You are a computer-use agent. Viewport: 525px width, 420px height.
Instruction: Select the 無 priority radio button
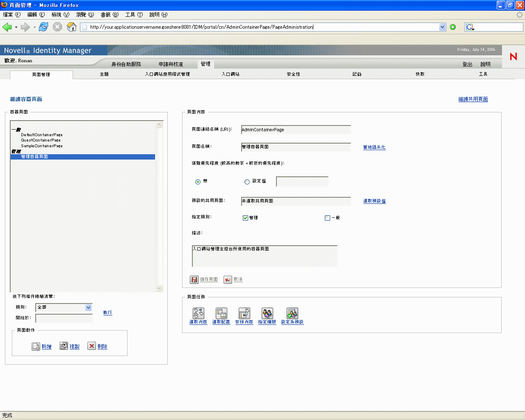coord(198,182)
